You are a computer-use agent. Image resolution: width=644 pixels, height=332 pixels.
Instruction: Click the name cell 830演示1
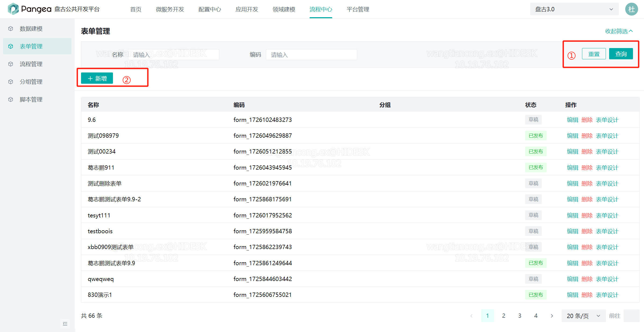100,295
